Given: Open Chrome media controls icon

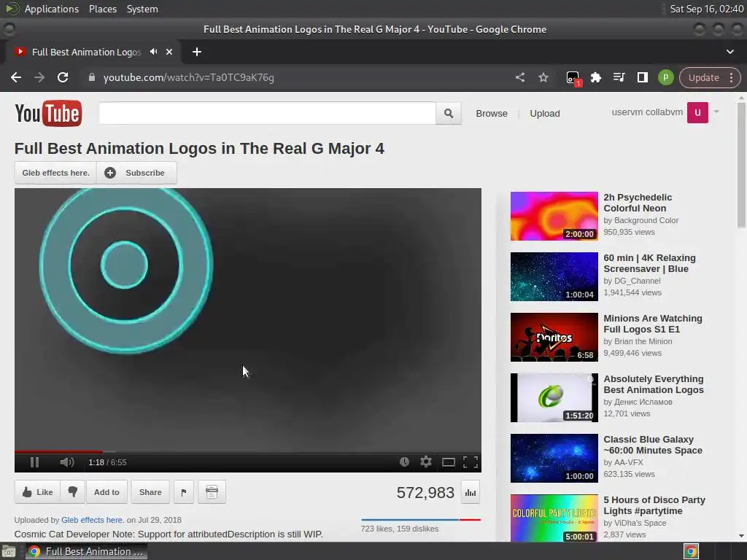Looking at the screenshot, I should (619, 77).
